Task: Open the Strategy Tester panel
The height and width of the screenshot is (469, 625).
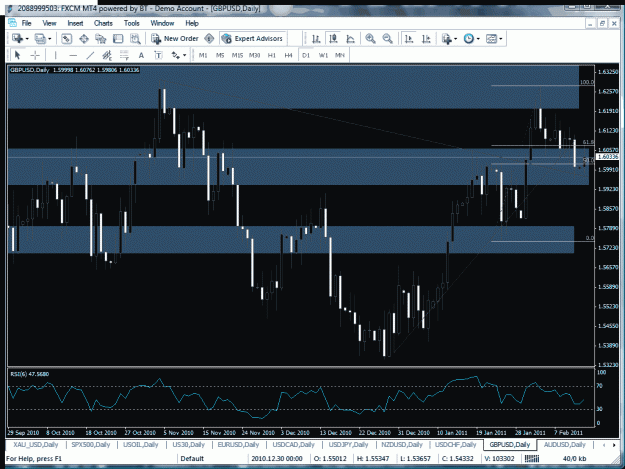Action: (136, 39)
